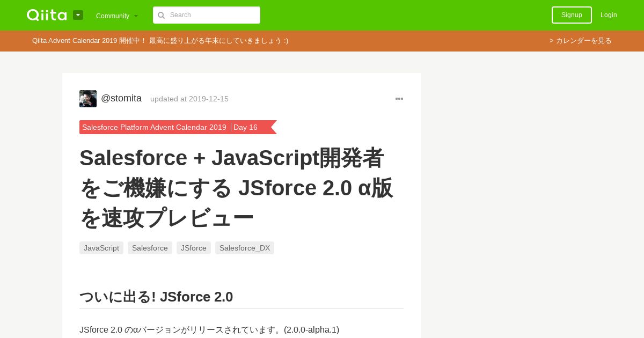Open the green dropdown beside Qiita logo
Screen dimensions: 644x338
(x=78, y=15)
